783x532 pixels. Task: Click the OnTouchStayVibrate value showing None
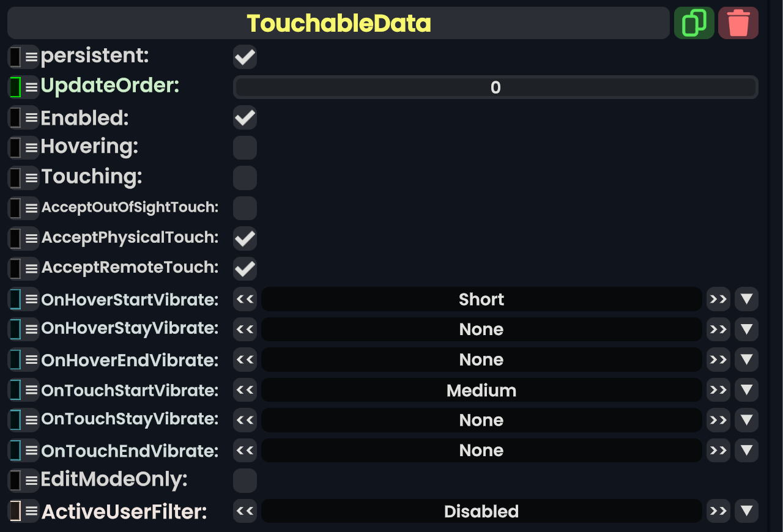tap(481, 420)
